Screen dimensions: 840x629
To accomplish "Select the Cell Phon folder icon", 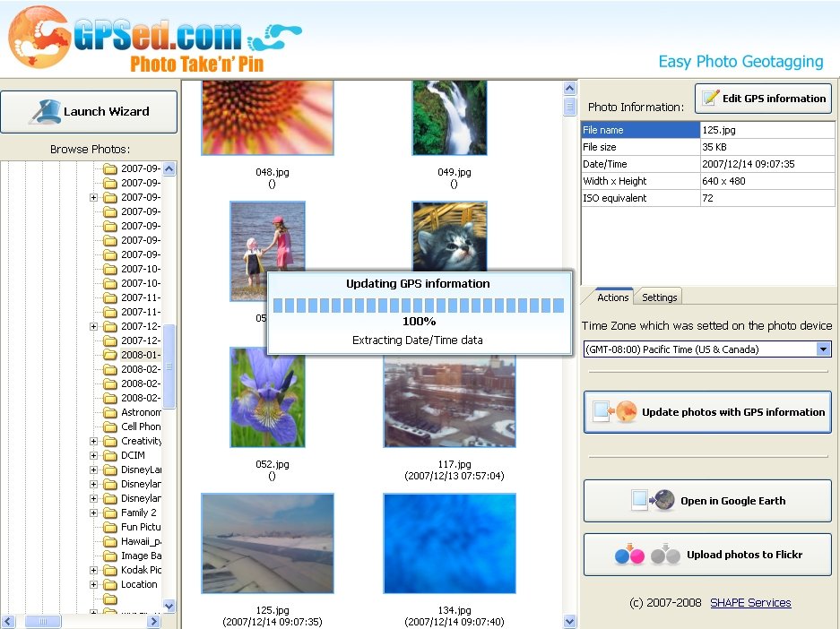I will click(110, 427).
